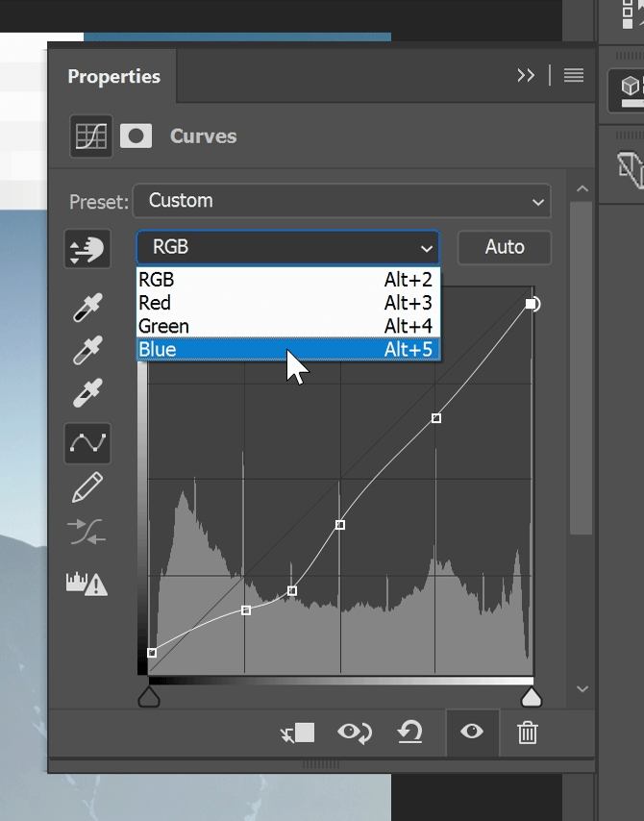The image size is (644, 821).
Task: Reset Curves to default settings
Action: pos(410,733)
